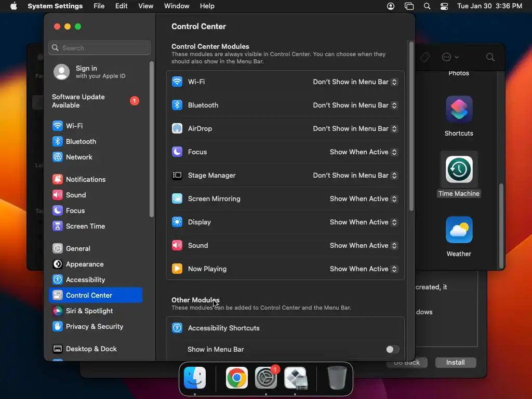Open the System Settings app menu

(55, 6)
